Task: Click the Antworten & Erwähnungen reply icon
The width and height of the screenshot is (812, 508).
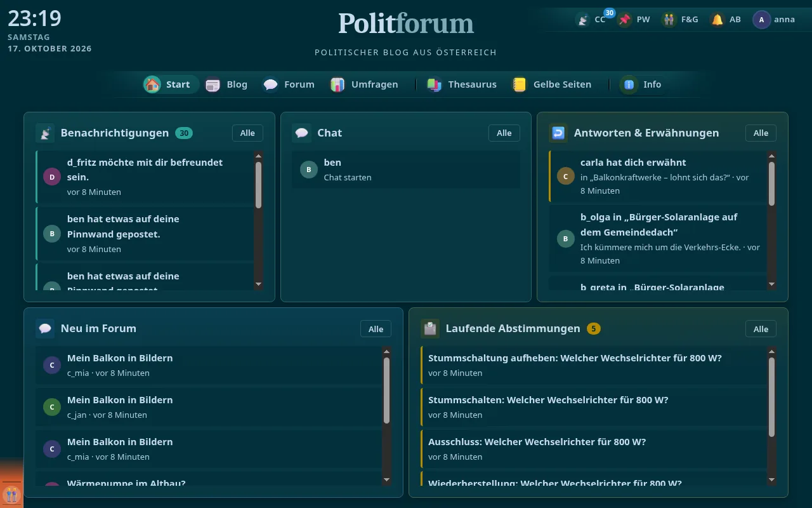Action: pos(558,133)
